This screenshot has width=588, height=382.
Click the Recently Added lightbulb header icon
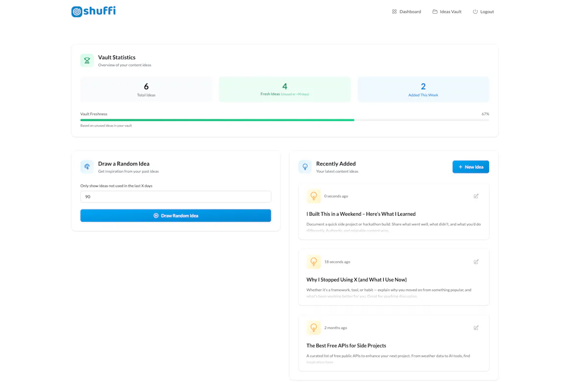point(305,167)
